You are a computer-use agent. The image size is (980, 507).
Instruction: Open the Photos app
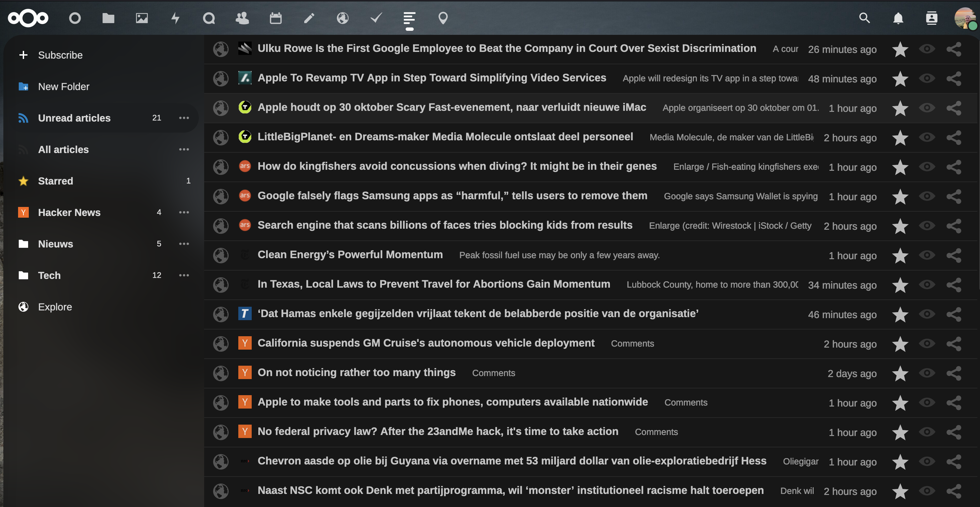pyautogui.click(x=142, y=18)
